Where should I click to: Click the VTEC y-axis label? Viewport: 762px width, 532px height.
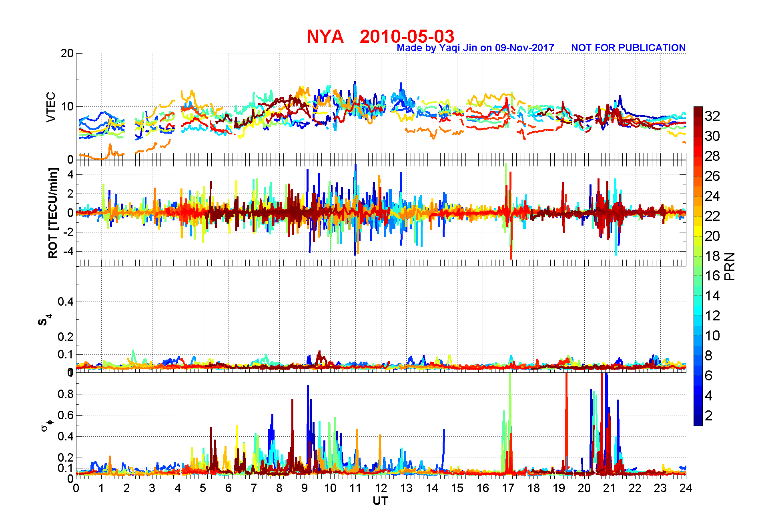click(x=51, y=107)
